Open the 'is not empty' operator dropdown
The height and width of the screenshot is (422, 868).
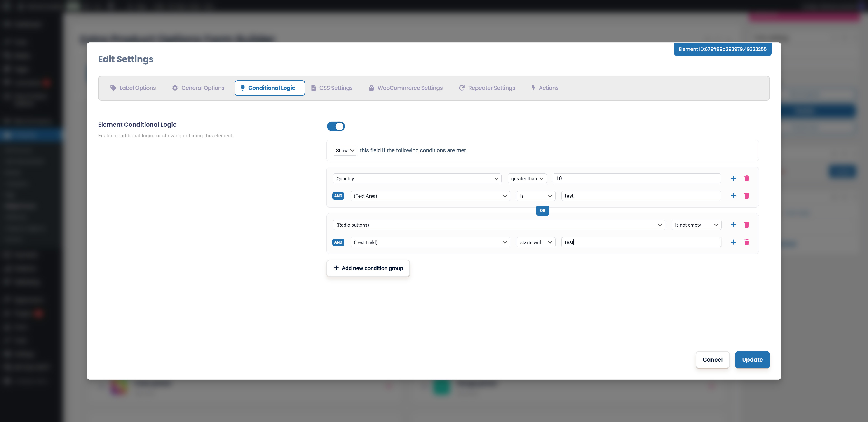click(696, 225)
